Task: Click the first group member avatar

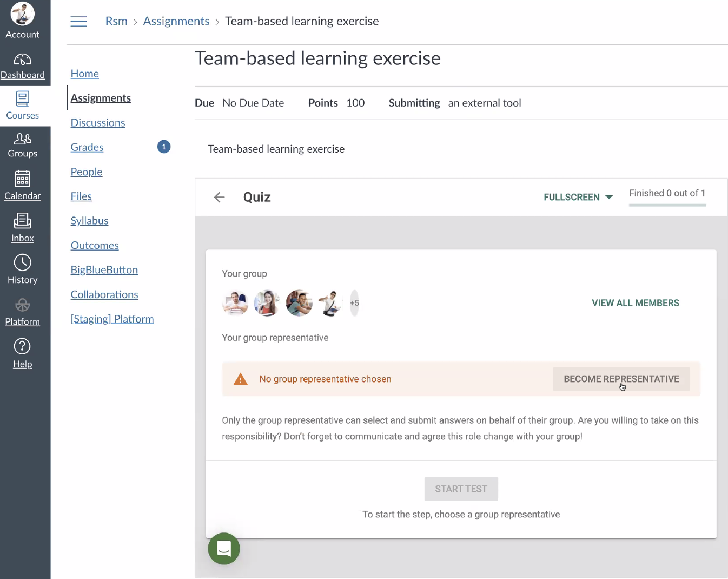Action: (x=235, y=303)
